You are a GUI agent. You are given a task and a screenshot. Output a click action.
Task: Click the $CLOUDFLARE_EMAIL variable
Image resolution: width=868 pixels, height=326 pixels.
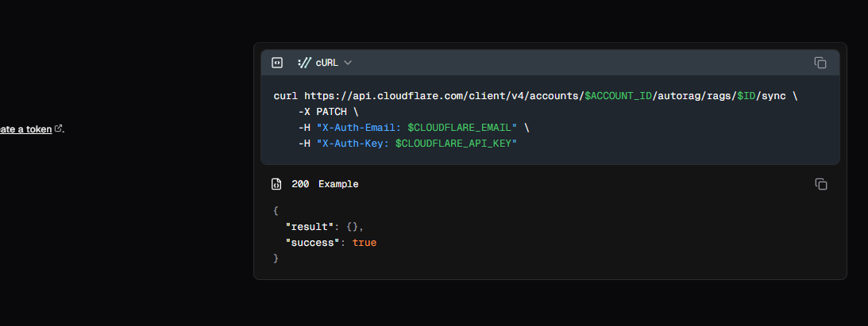[x=462, y=127]
